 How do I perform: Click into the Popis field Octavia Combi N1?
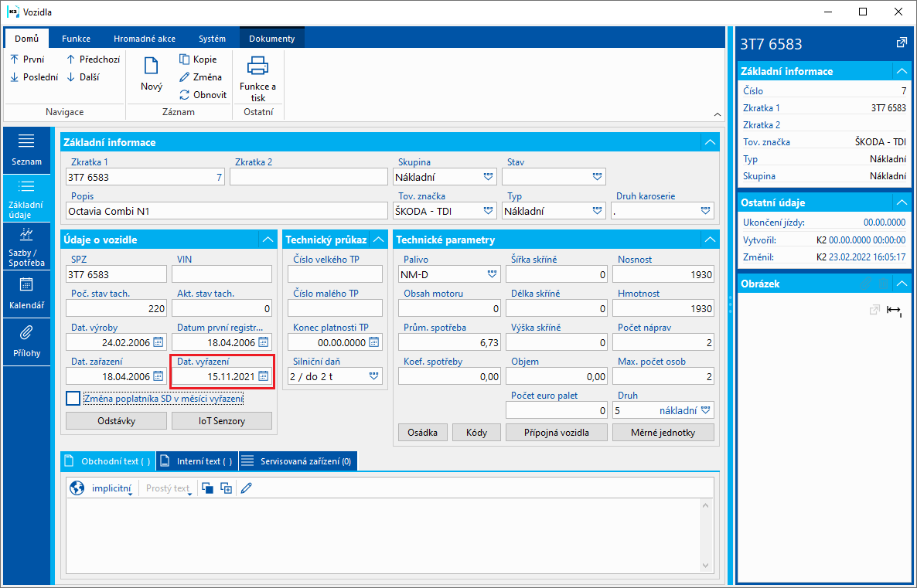click(227, 211)
